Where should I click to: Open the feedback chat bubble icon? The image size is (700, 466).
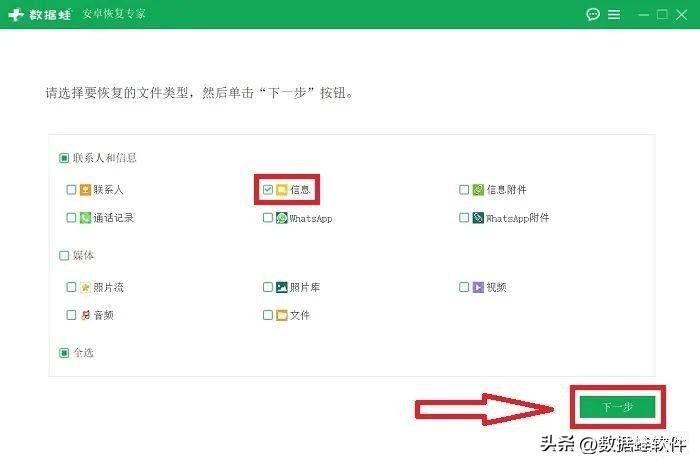[x=592, y=14]
